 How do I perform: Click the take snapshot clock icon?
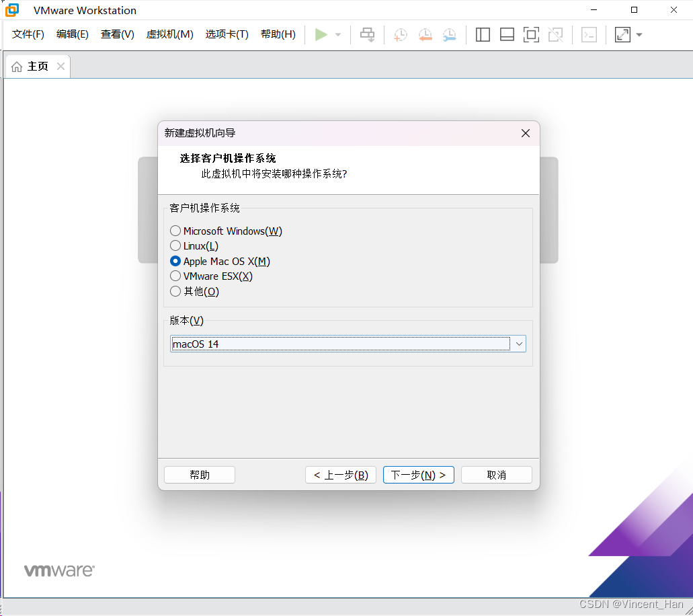pyautogui.click(x=401, y=34)
